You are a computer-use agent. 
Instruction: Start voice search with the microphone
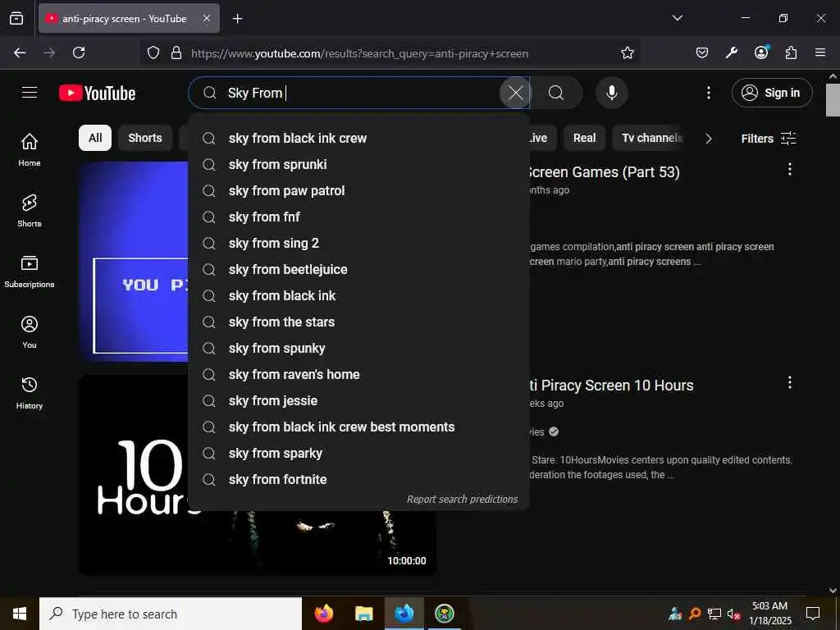[611, 93]
